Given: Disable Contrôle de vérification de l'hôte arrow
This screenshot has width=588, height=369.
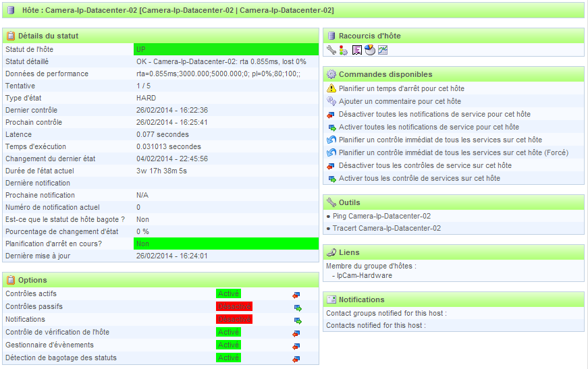Looking at the screenshot, I should point(296,333).
